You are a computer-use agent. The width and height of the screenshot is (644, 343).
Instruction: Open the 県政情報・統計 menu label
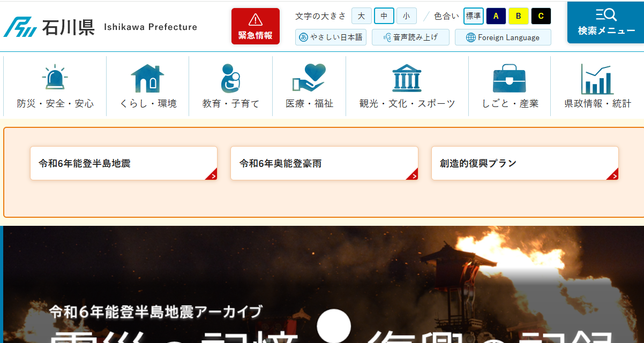(598, 104)
